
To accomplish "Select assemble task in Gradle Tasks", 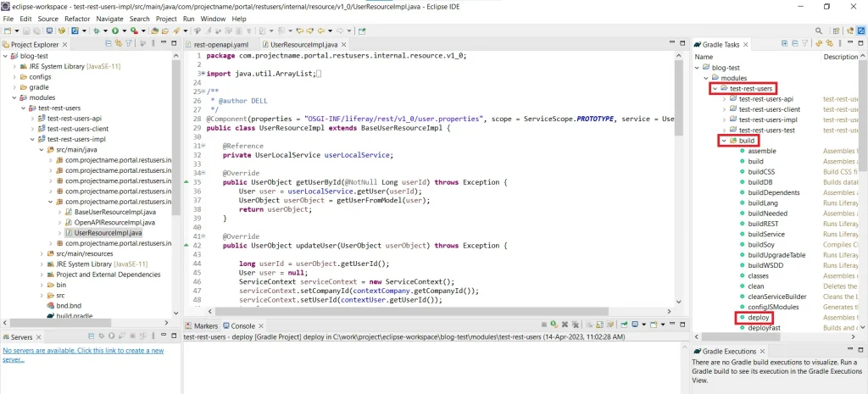I will tap(762, 151).
